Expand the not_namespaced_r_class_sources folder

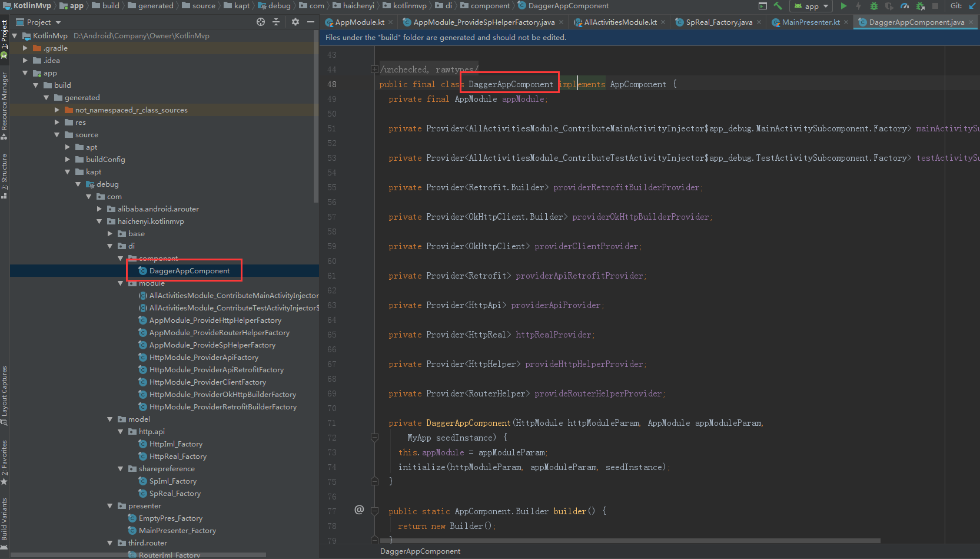[57, 110]
